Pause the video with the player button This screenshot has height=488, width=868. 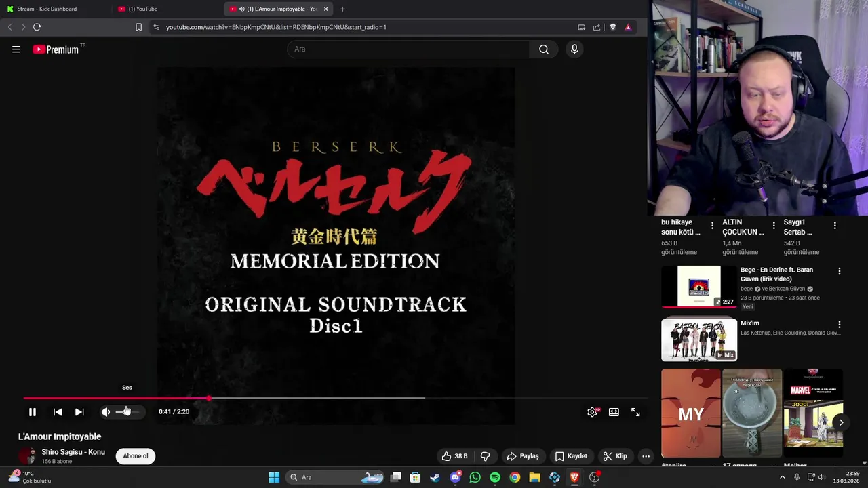coord(32,411)
